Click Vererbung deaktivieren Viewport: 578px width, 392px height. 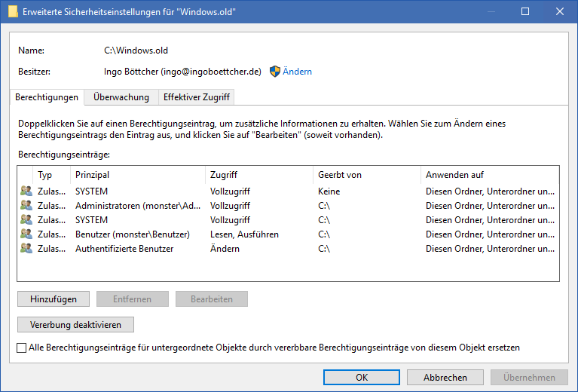pos(75,325)
